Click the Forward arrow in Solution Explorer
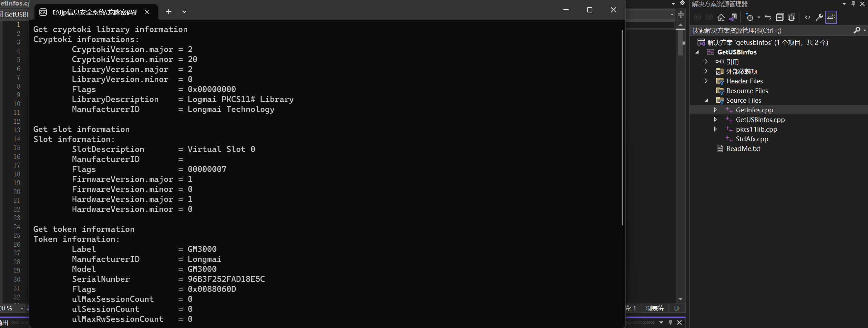Image resolution: width=868 pixels, height=328 pixels. coord(709,17)
